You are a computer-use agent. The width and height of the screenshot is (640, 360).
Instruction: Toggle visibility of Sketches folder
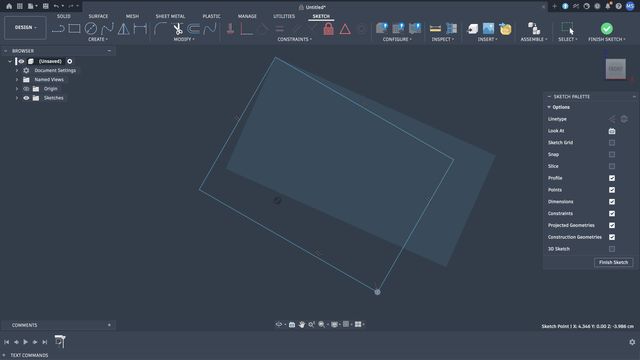pyautogui.click(x=26, y=98)
